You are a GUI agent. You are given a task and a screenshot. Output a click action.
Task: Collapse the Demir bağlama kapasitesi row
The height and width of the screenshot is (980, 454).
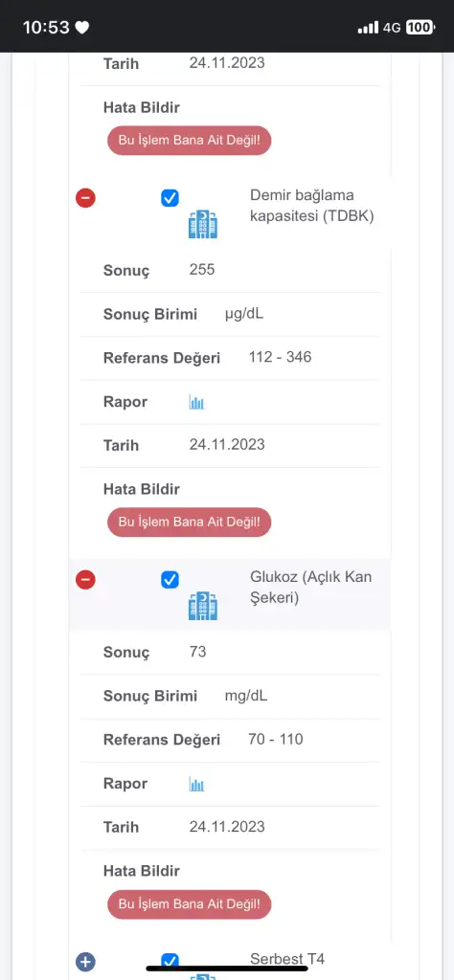[85, 199]
